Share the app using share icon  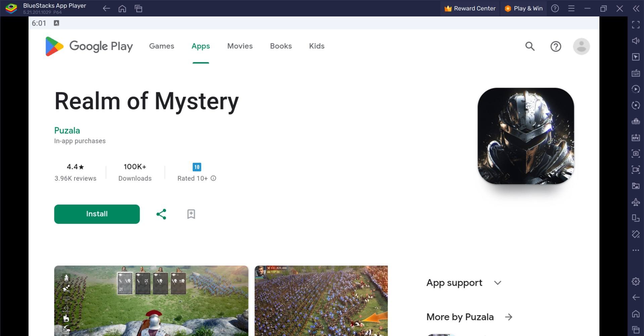coord(161,214)
